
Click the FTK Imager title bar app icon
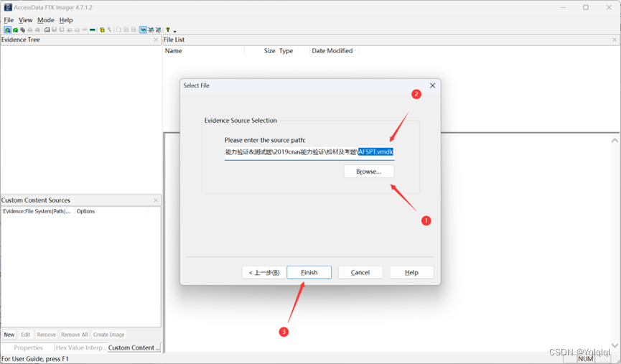click(8, 7)
